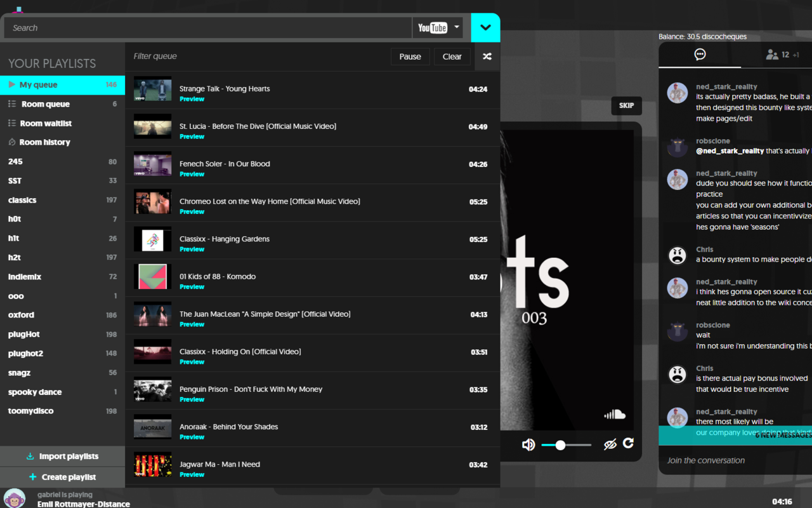Select the SST playlist
The image size is (812, 508).
point(62,181)
